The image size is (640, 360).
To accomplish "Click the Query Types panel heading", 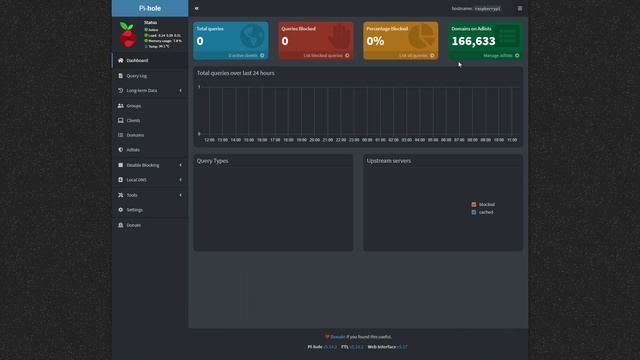I will point(212,161).
